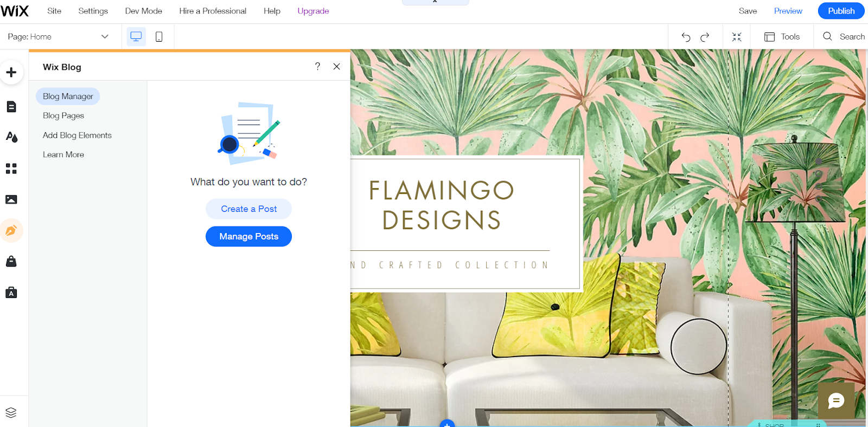Close the Wix Blog panel
Viewport: 868px width, 427px height.
coord(337,67)
